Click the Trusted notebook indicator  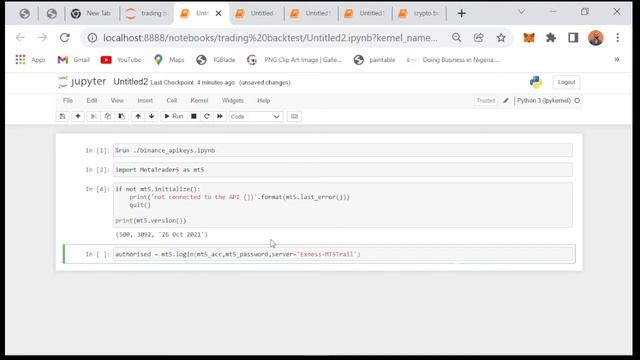[486, 100]
